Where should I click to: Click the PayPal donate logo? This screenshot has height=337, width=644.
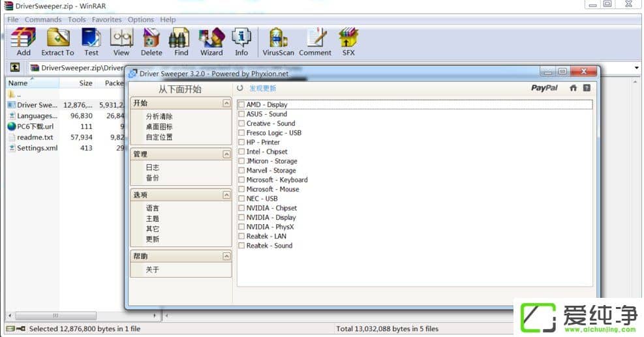(x=544, y=88)
